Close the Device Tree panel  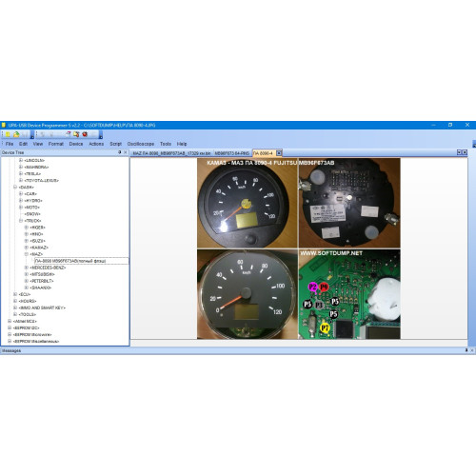(126, 152)
